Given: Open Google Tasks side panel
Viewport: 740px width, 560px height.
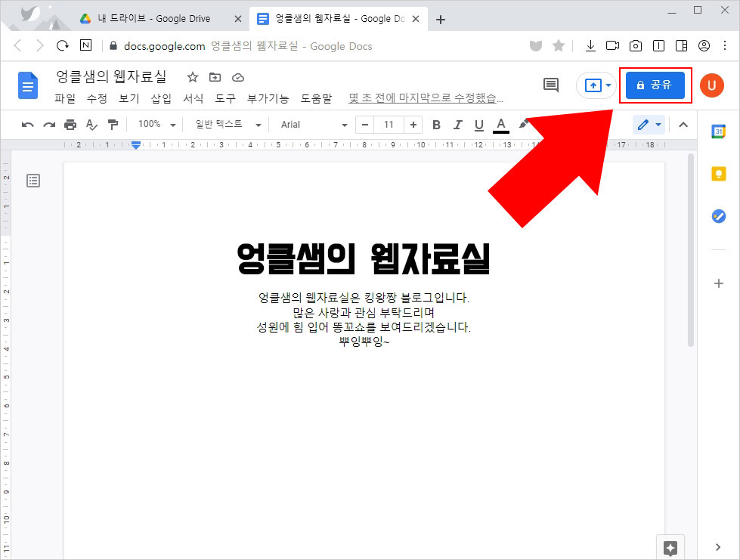Looking at the screenshot, I should pos(718,216).
